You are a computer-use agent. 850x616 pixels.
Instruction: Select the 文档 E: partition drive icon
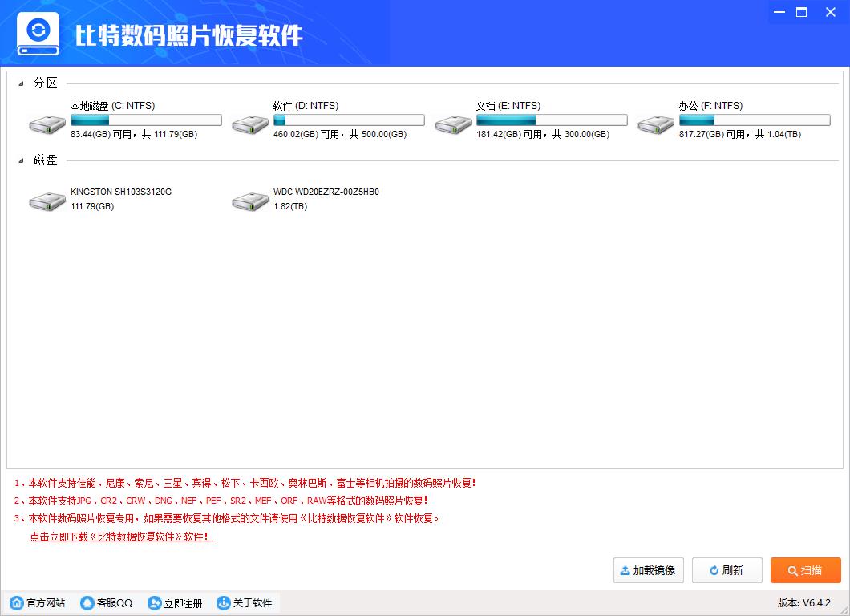pos(453,124)
